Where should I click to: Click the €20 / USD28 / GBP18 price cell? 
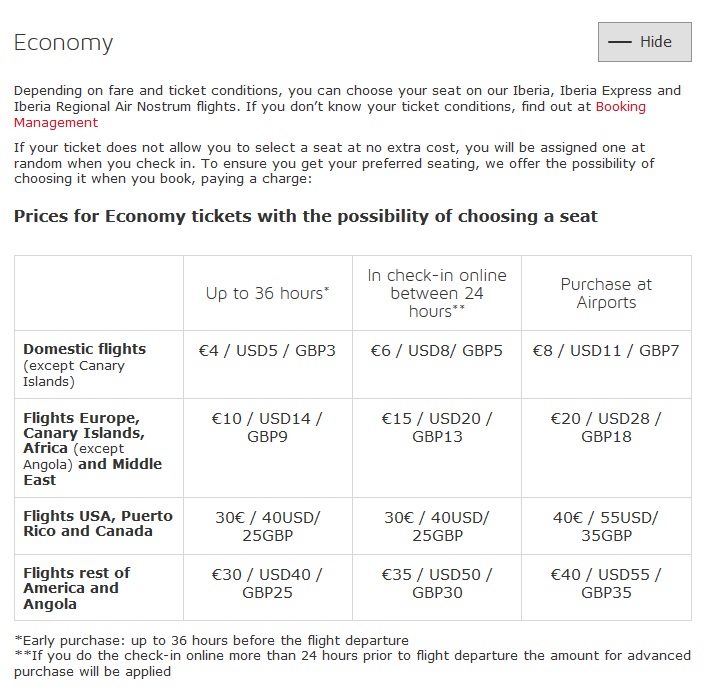pyautogui.click(x=606, y=448)
